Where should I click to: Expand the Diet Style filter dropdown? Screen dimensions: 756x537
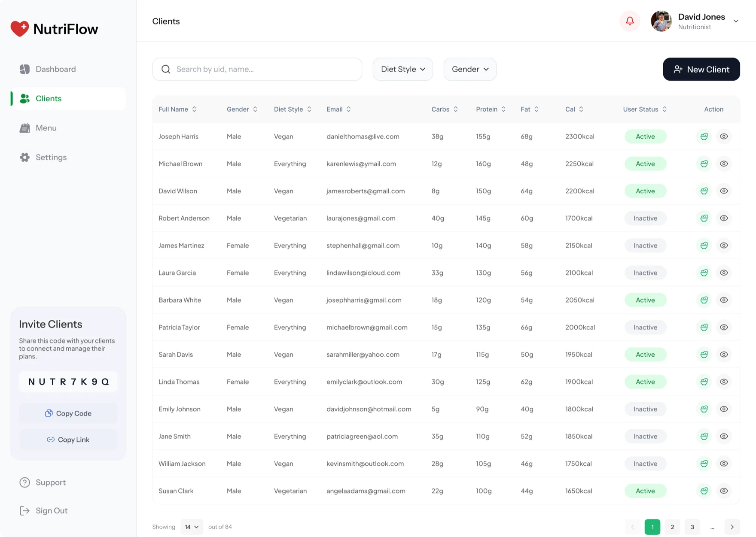tap(403, 69)
